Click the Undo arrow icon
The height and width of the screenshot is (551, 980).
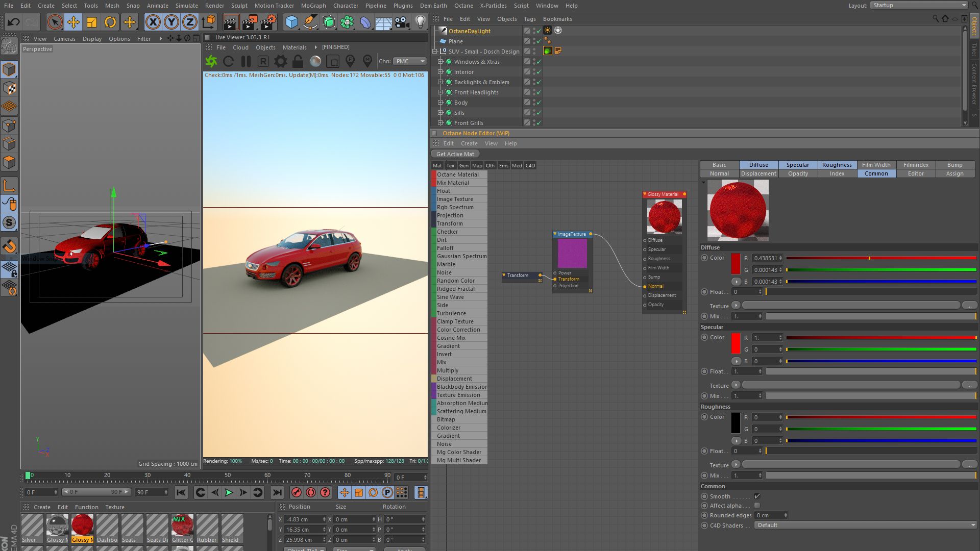(14, 22)
